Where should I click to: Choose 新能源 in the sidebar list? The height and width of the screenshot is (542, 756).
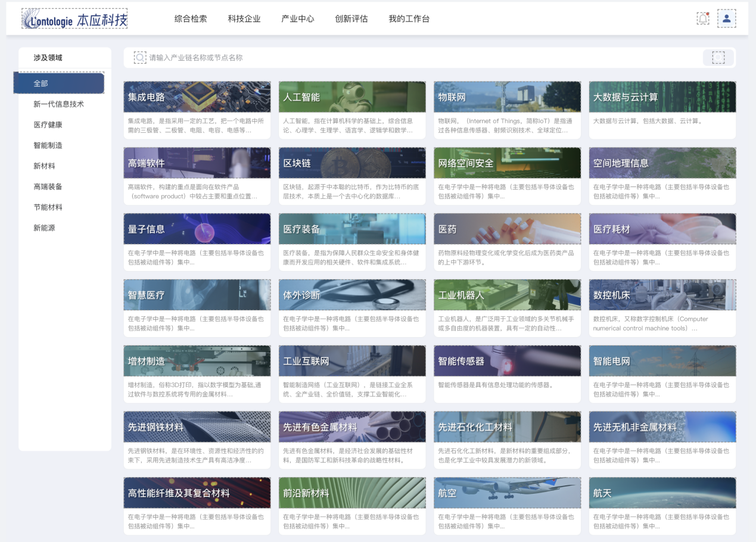[44, 228]
